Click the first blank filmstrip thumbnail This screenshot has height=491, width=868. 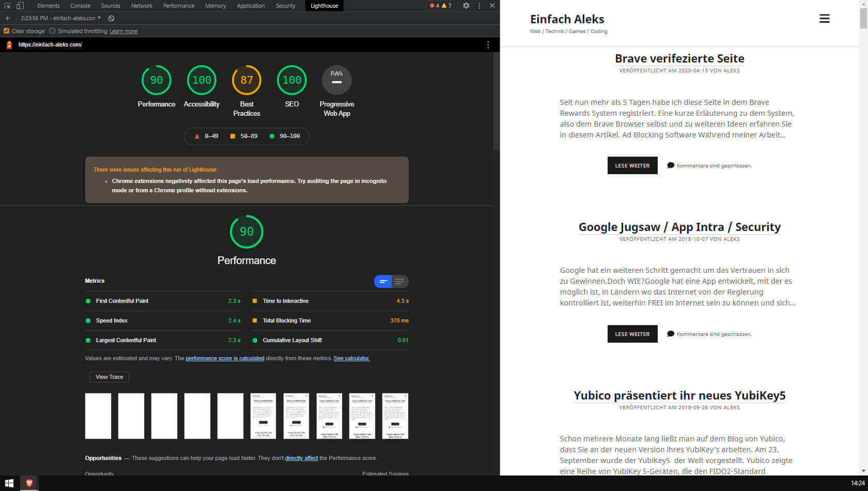point(98,416)
